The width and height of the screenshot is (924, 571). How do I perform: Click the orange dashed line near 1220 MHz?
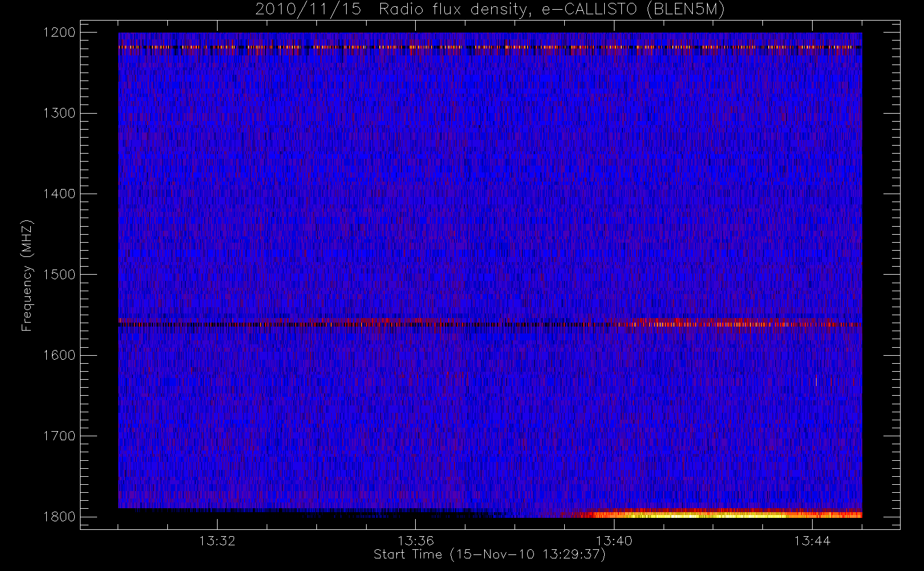[x=490, y=47]
